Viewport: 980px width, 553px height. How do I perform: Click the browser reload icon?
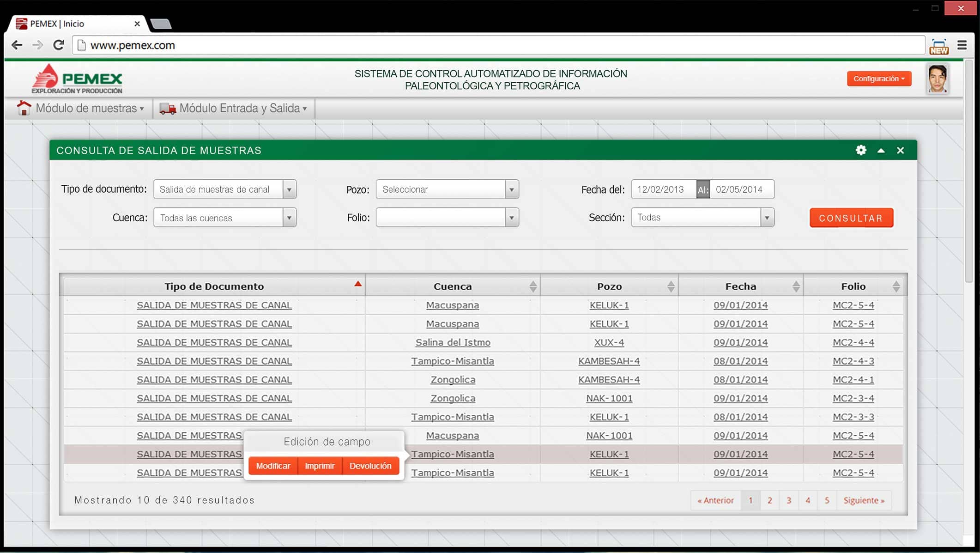tap(59, 45)
